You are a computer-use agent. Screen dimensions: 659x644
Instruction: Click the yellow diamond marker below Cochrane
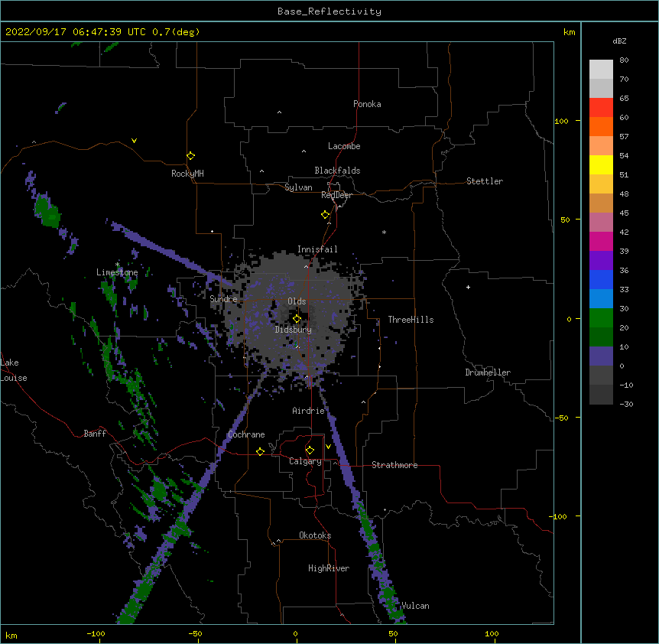click(x=260, y=451)
